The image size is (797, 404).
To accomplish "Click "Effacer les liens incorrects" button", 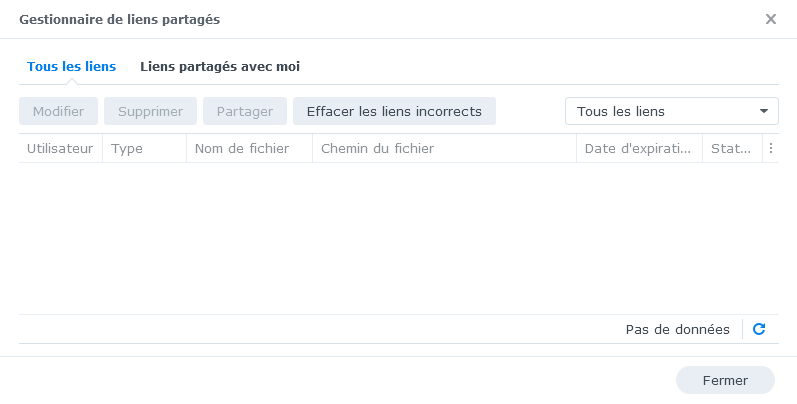I will coord(394,112).
